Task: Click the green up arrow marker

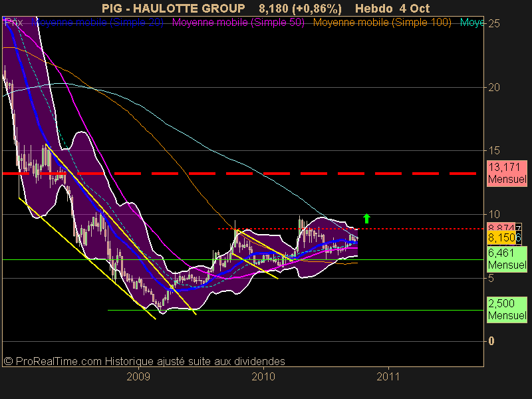Action: [366, 219]
